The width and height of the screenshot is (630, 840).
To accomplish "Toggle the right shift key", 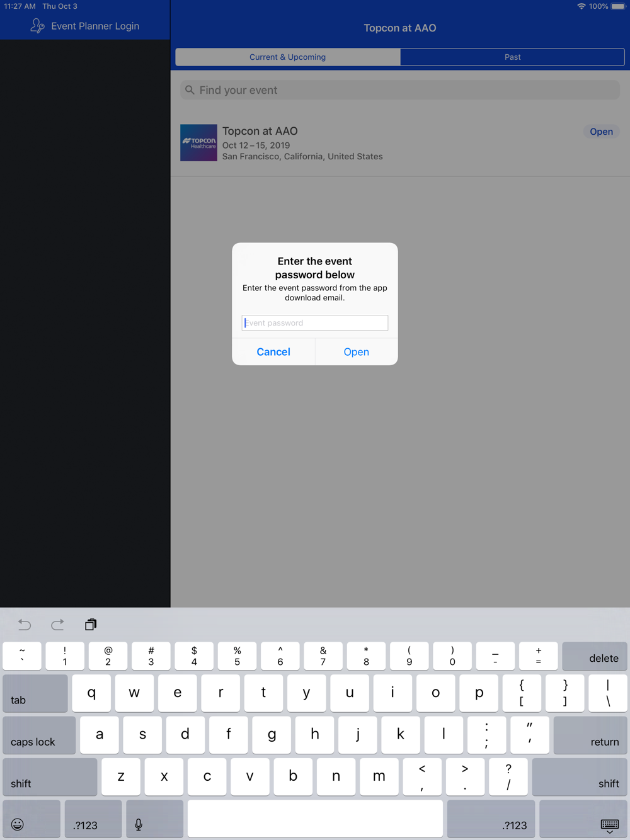I will click(x=580, y=777).
